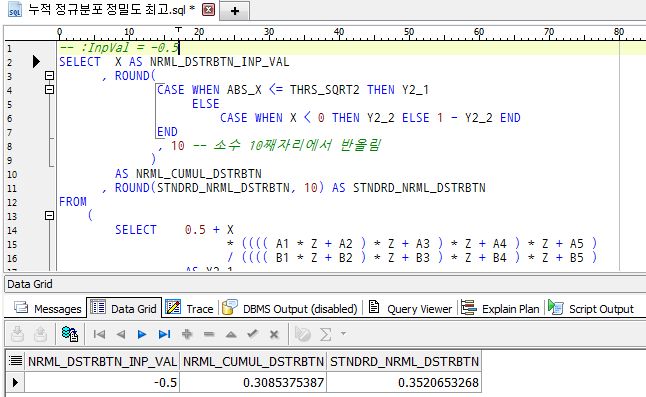Image resolution: width=646 pixels, height=397 pixels.
Task: Click the Query Viewer document icon
Action: click(374, 306)
